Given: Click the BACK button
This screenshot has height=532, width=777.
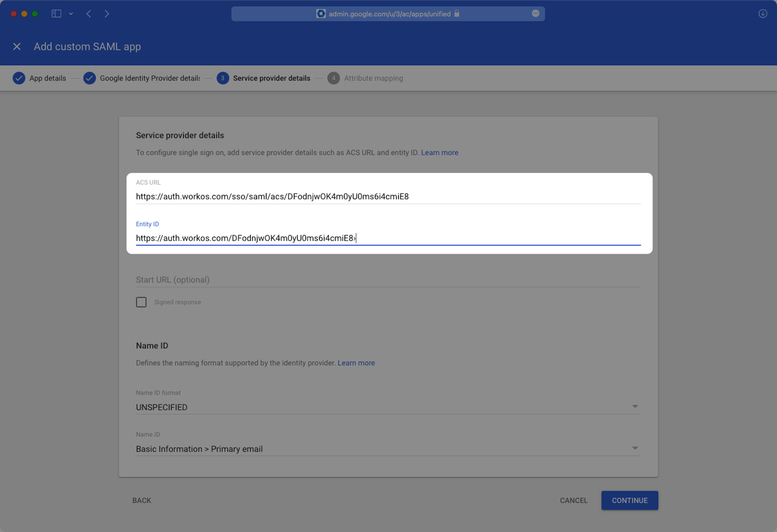Looking at the screenshot, I should click(x=142, y=500).
